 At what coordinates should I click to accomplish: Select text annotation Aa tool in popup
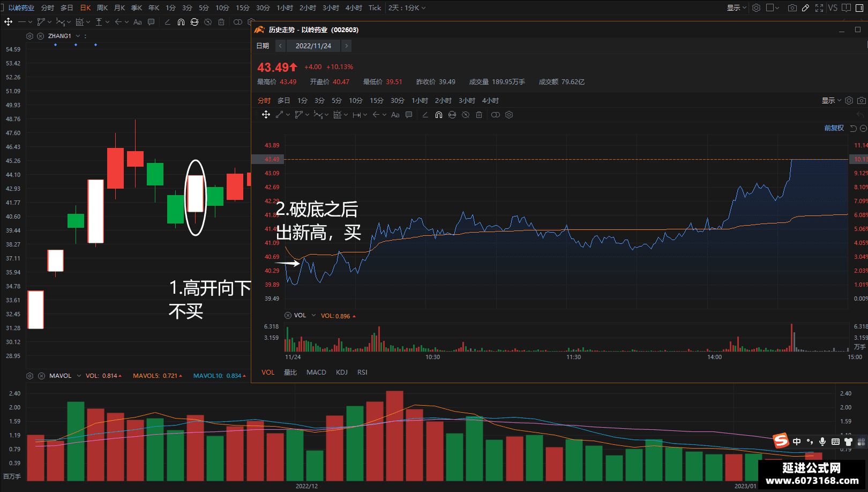(395, 115)
